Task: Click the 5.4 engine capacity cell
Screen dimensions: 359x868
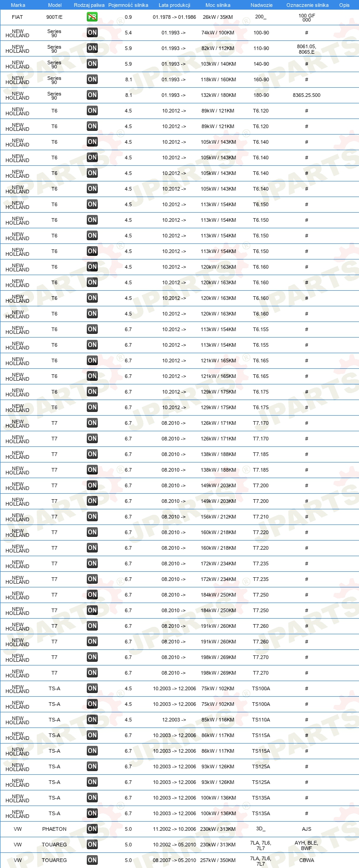Action: (128, 33)
